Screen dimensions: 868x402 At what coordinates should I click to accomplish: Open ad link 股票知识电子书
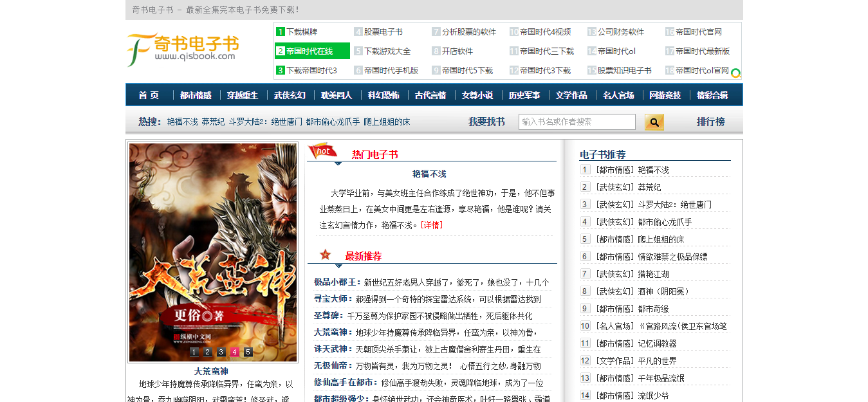[625, 70]
